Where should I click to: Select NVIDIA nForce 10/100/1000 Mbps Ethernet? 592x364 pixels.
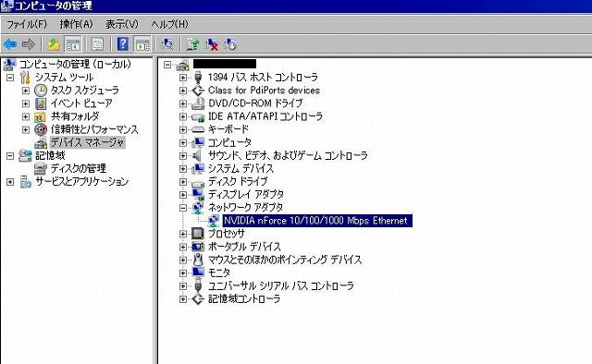coord(317,221)
